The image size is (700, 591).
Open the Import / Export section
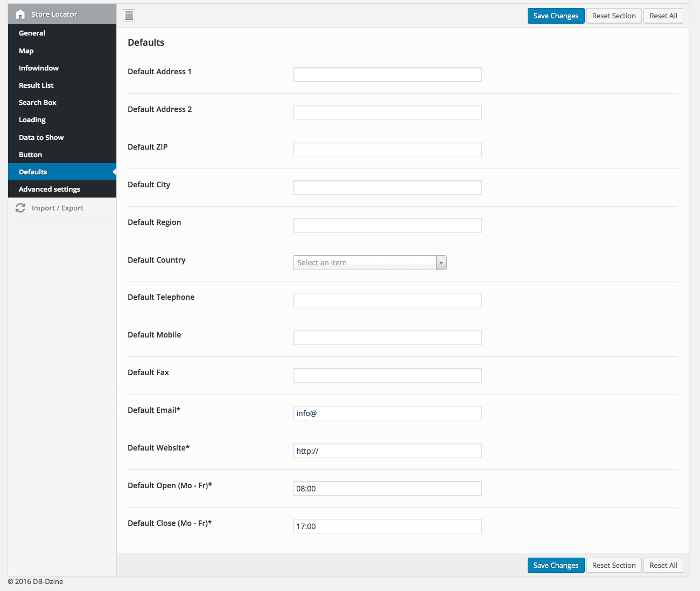[62, 208]
